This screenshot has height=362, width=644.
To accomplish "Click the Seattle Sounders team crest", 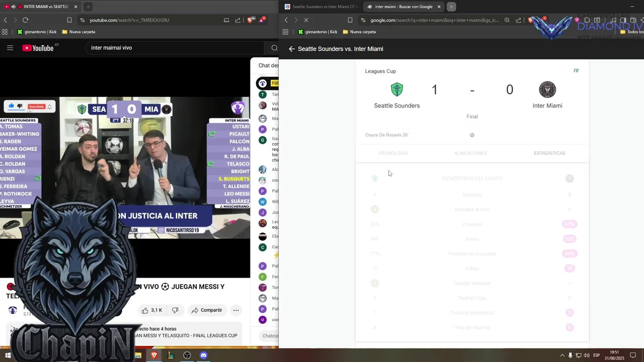I will tap(397, 89).
